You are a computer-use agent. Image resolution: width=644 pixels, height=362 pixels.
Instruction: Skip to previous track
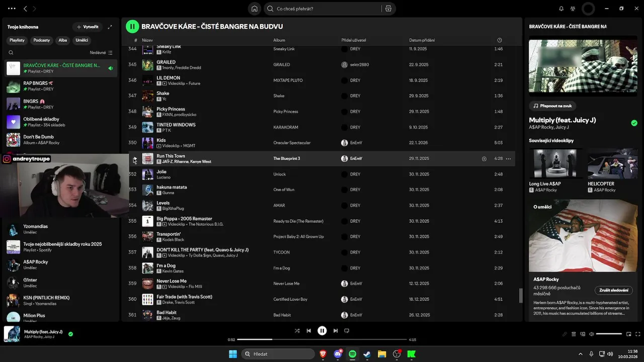pos(308,330)
